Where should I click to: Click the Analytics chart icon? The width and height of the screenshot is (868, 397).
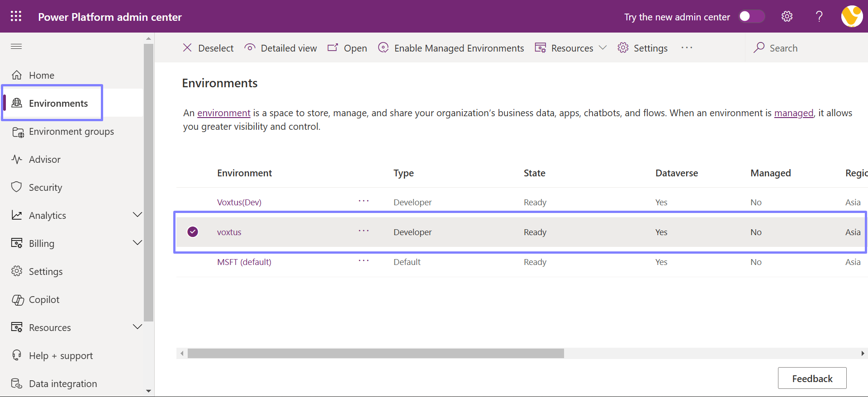tap(17, 215)
